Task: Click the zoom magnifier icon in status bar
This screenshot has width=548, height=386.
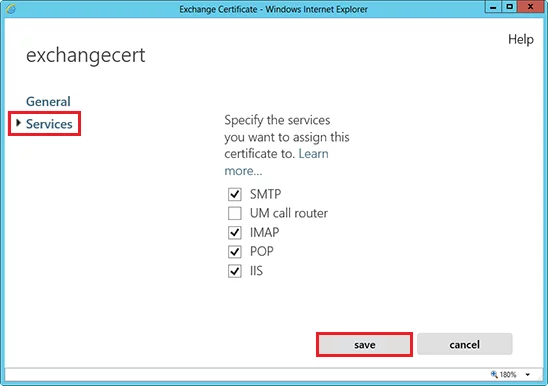Action: tap(494, 374)
